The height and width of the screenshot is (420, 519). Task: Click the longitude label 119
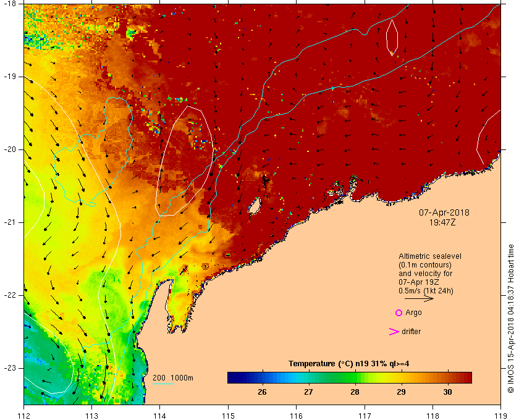click(x=500, y=416)
